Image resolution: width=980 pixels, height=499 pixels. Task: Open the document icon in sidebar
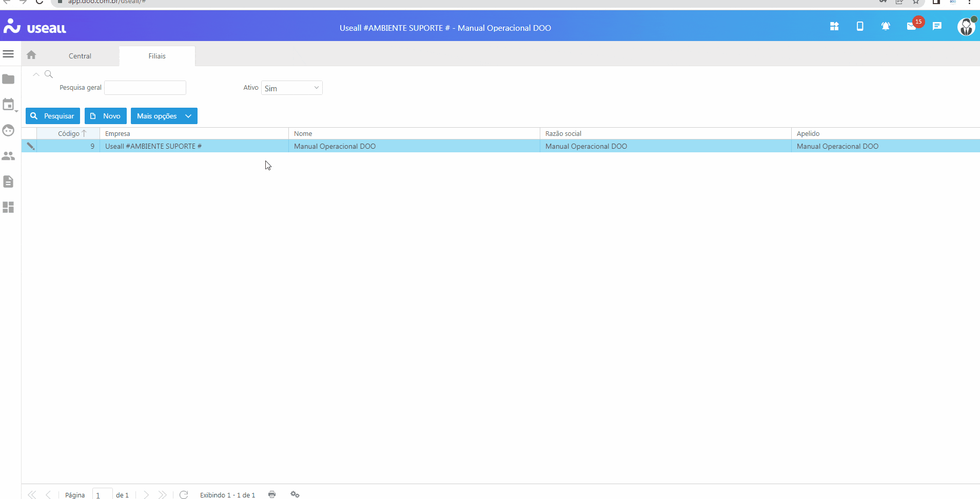[x=8, y=182]
